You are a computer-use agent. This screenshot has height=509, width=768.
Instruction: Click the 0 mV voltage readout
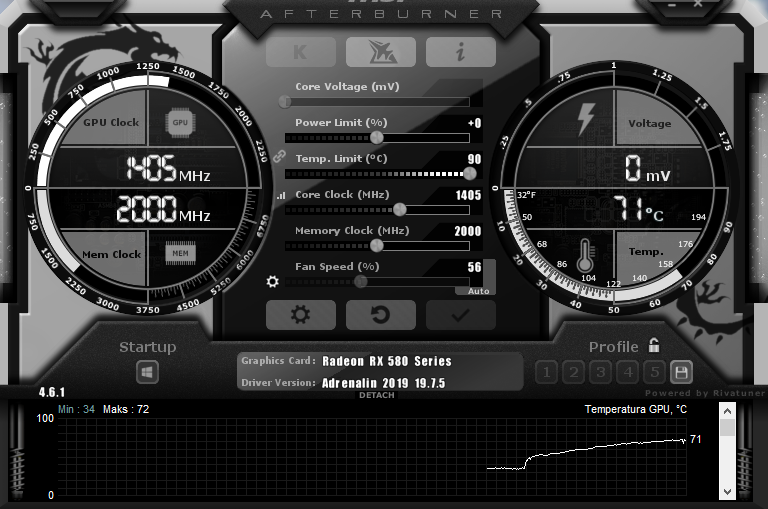pyautogui.click(x=648, y=169)
